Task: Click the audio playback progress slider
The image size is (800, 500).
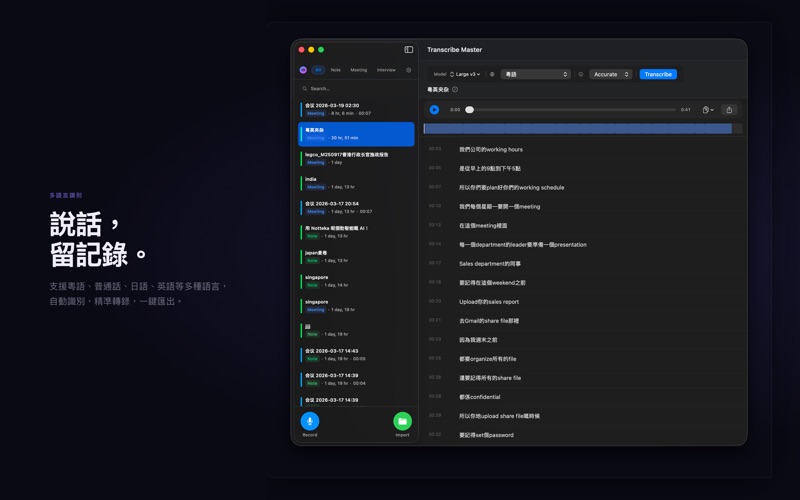Action: coord(572,110)
